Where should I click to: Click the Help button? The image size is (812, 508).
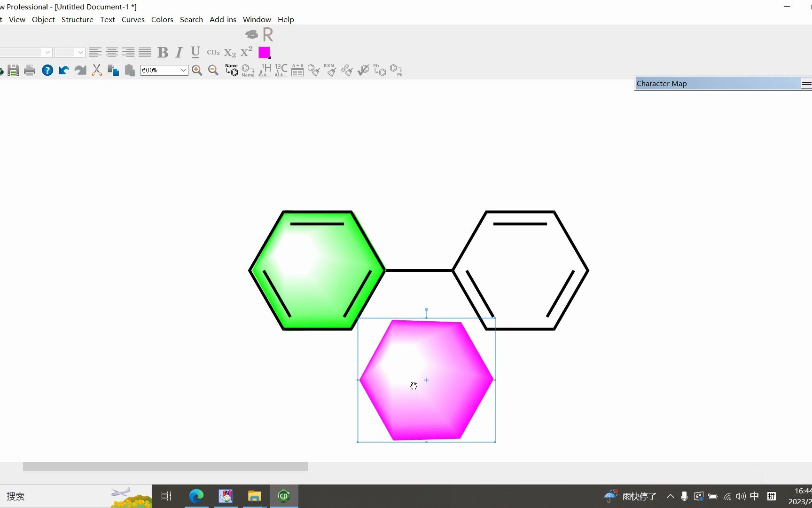pos(47,70)
